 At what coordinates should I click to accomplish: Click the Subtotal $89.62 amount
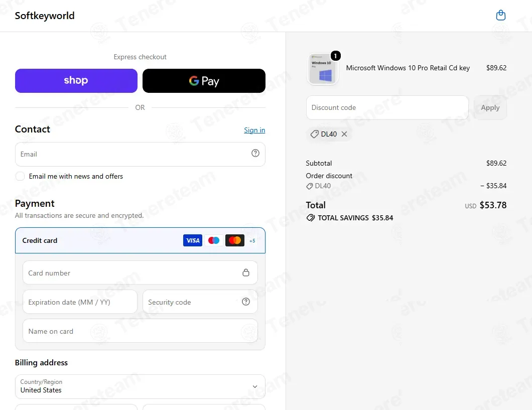496,163
